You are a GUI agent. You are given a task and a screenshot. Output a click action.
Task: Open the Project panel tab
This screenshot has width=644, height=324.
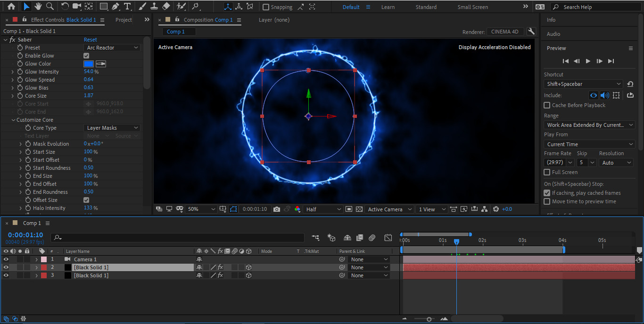click(x=124, y=20)
